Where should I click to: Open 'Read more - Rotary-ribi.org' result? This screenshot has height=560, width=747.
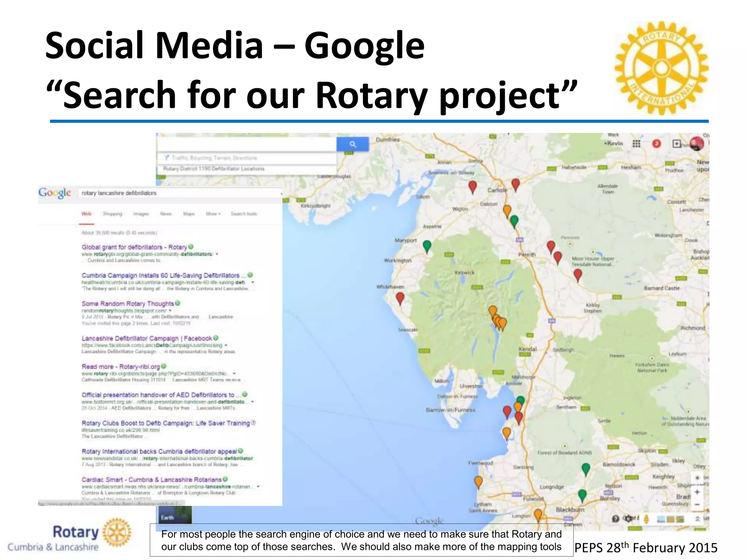(121, 366)
